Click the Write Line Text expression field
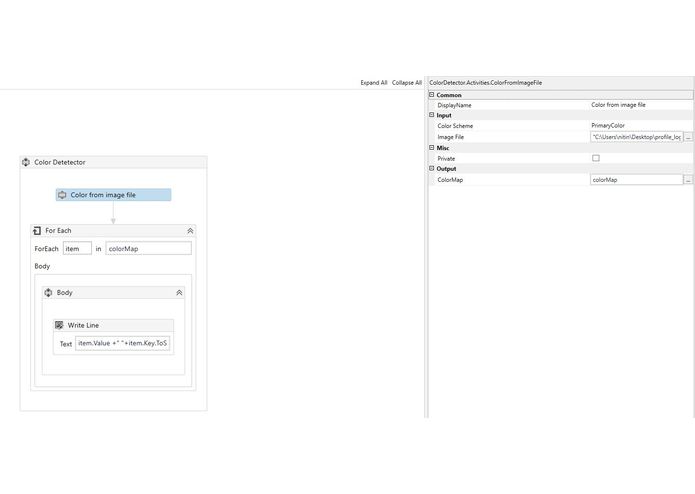The height and width of the screenshot is (494, 695). [122, 343]
